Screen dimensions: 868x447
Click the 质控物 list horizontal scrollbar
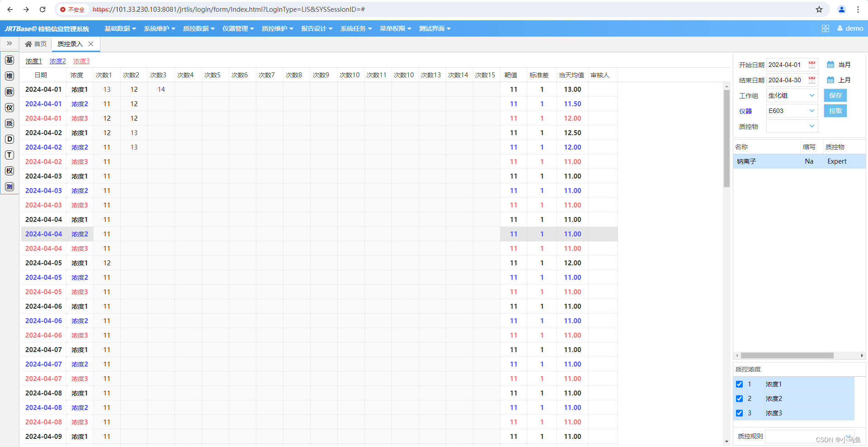pos(787,356)
